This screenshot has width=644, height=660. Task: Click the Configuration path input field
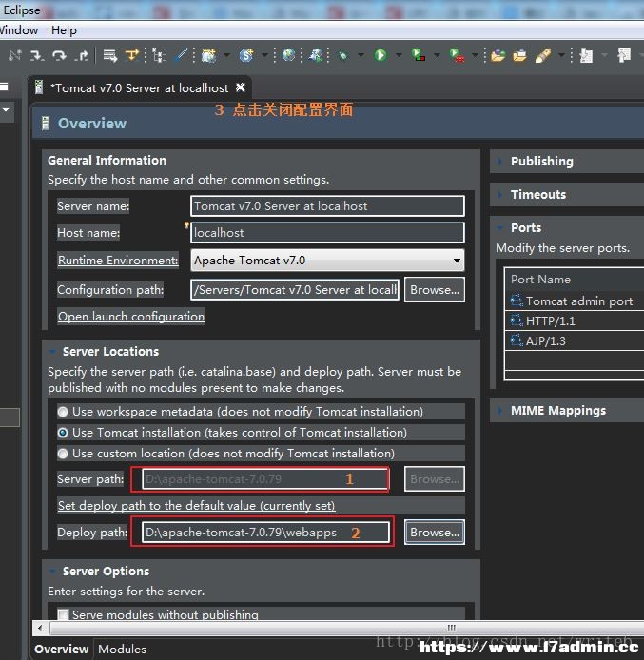[295, 290]
